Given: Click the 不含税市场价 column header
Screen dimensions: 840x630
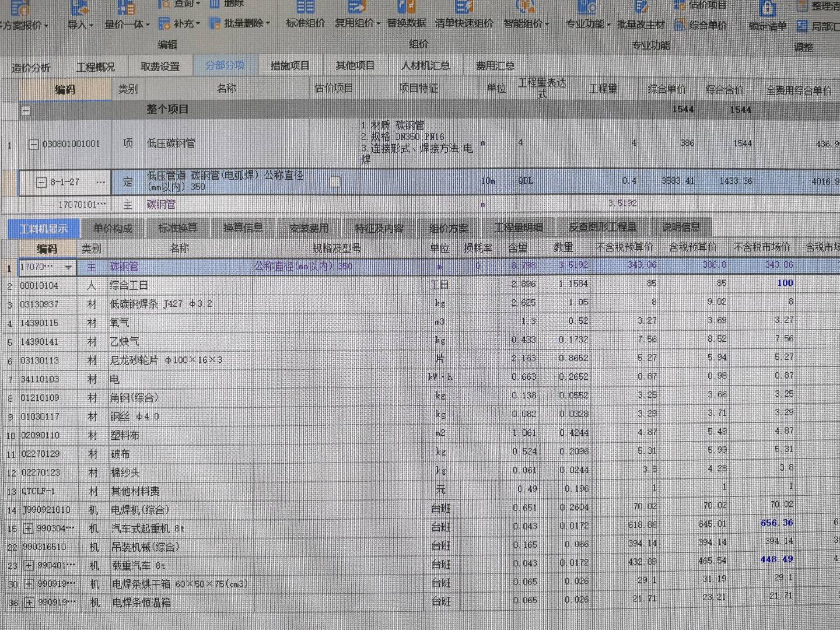Looking at the screenshot, I should (762, 247).
